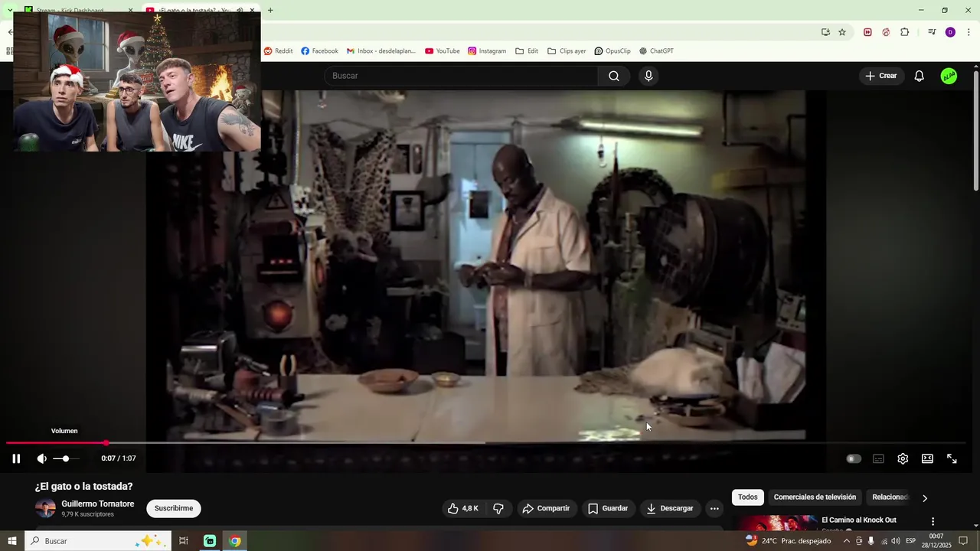Subscribe with the Suscribirme button

coord(174,508)
